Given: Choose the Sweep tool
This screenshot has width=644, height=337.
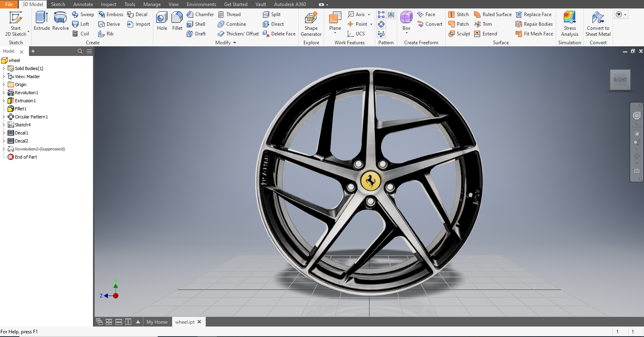Looking at the screenshot, I should [83, 14].
